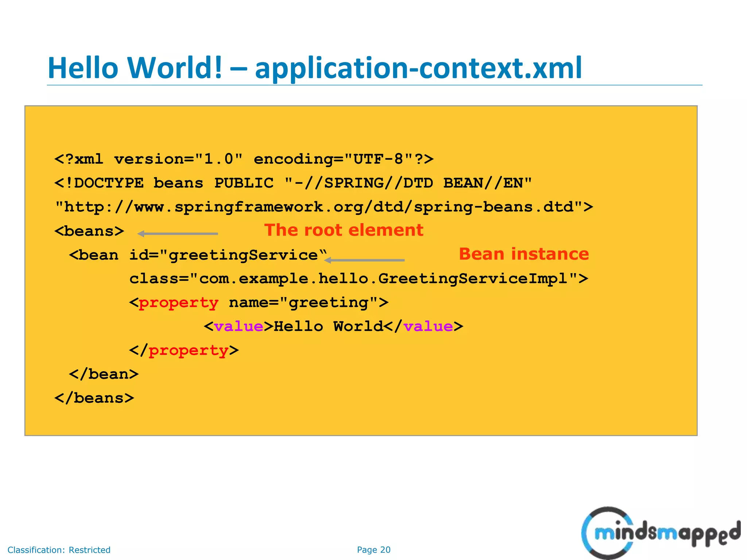Image resolution: width=747 pixels, height=560 pixels.
Task: Click 'Classification: Restricted' footer text
Action: coord(59,550)
